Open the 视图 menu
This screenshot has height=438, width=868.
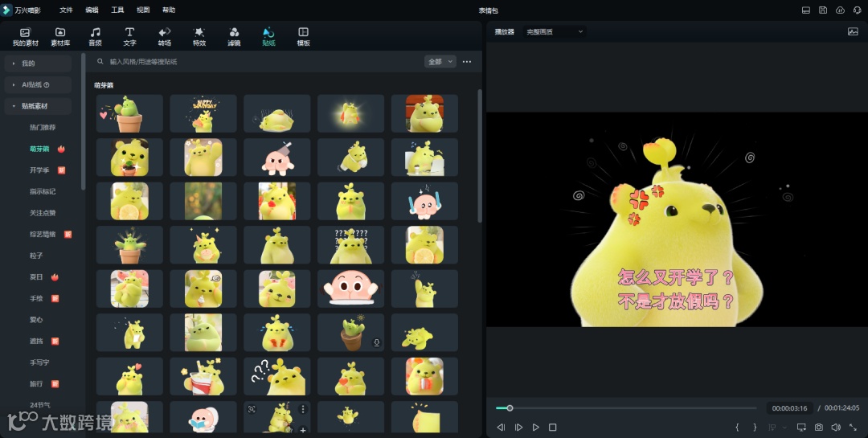point(143,10)
